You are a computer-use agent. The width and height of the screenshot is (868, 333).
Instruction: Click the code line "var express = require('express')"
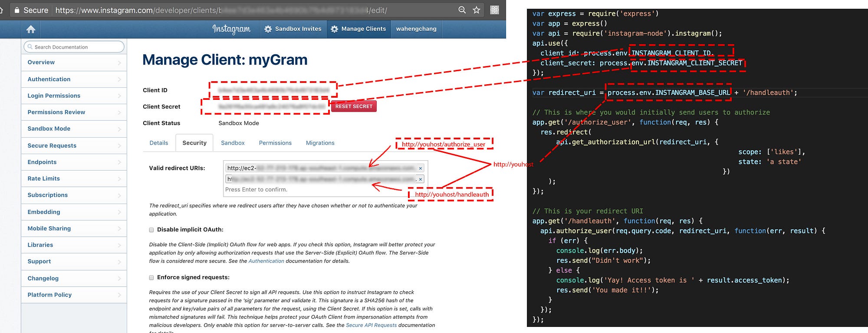tap(595, 14)
